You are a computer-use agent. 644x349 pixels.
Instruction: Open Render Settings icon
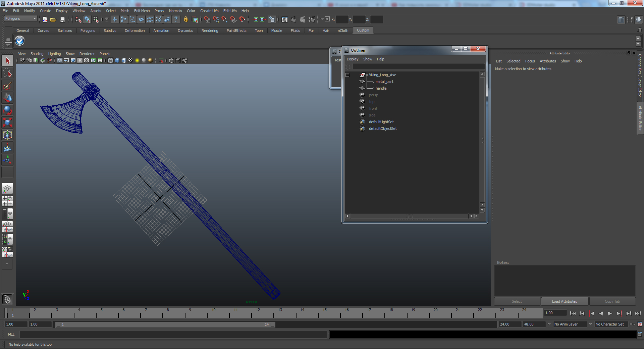click(x=311, y=20)
